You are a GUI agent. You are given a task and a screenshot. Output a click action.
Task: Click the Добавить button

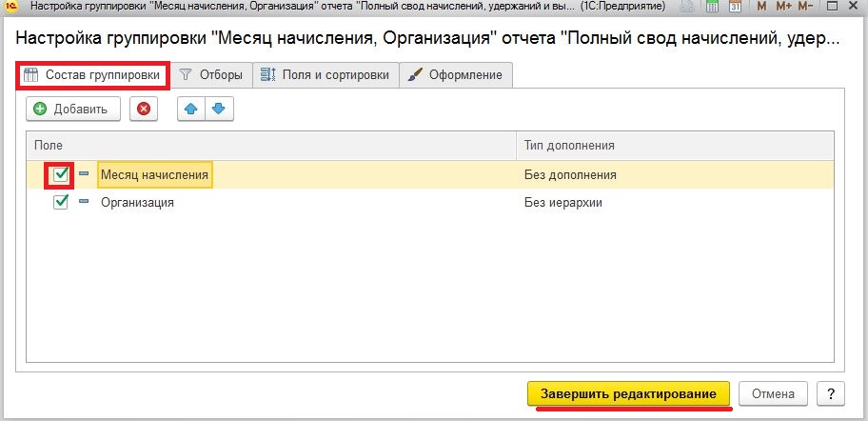tap(73, 110)
